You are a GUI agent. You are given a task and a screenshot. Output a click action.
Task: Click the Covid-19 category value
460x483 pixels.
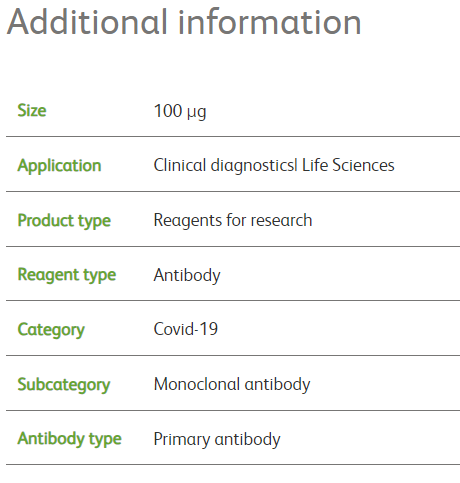click(186, 329)
